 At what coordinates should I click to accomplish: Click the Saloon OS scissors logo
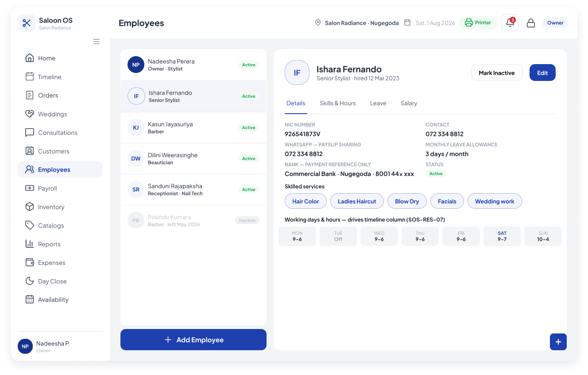tap(27, 23)
